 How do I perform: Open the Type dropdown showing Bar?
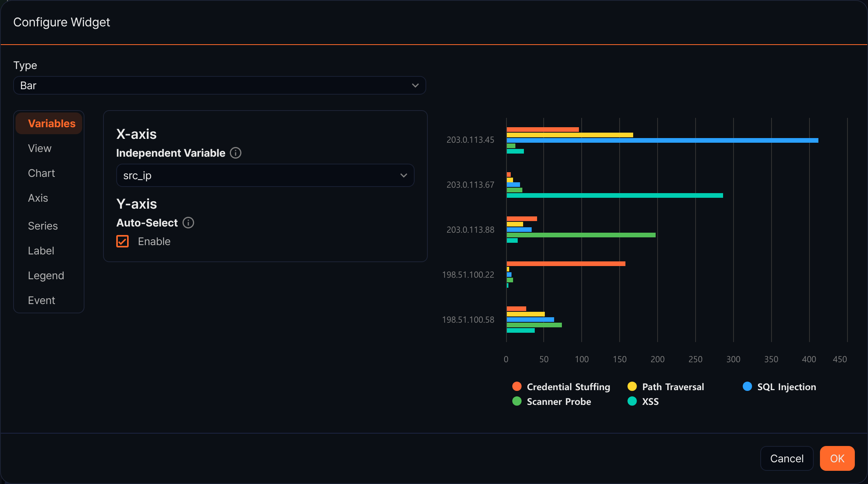coord(220,85)
